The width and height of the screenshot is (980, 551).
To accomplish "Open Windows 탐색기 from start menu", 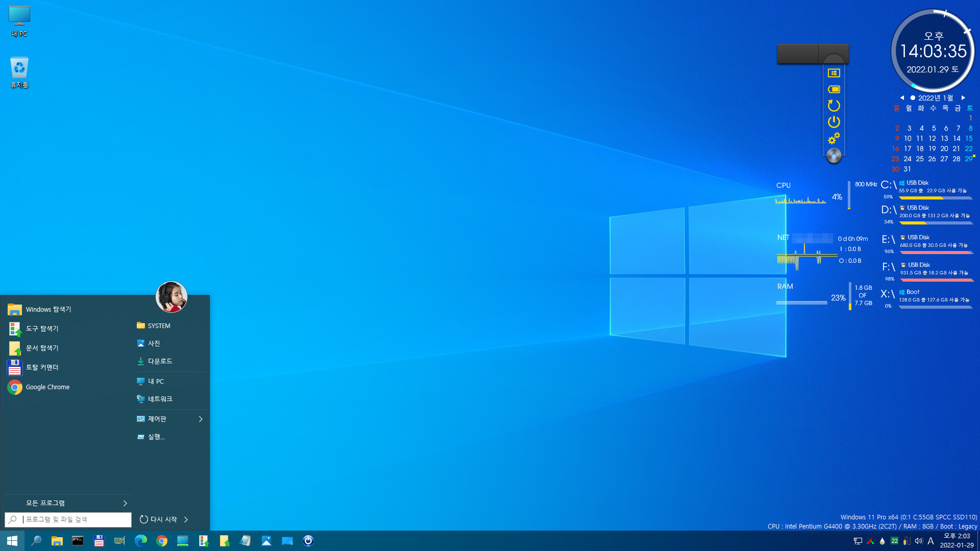I will [66, 309].
